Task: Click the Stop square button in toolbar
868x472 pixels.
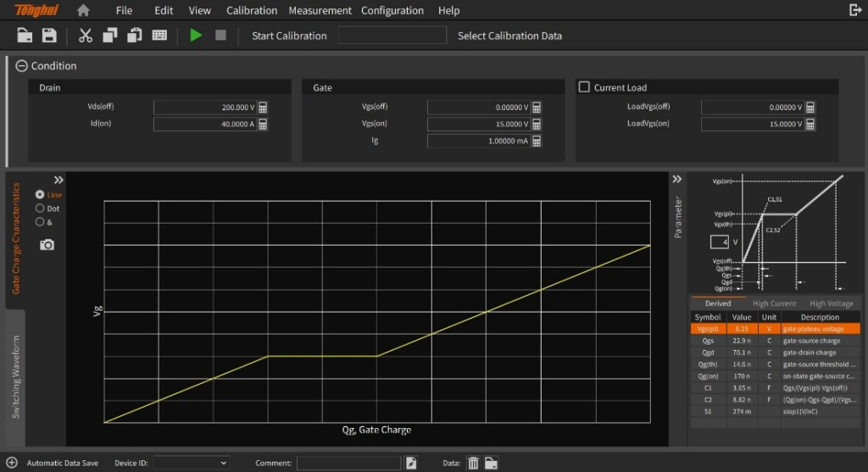Action: coord(220,36)
